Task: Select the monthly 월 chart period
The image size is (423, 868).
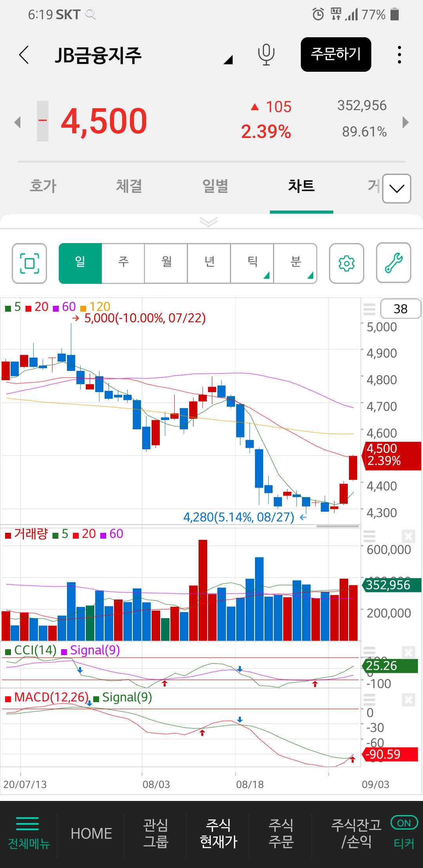Action: tap(166, 263)
